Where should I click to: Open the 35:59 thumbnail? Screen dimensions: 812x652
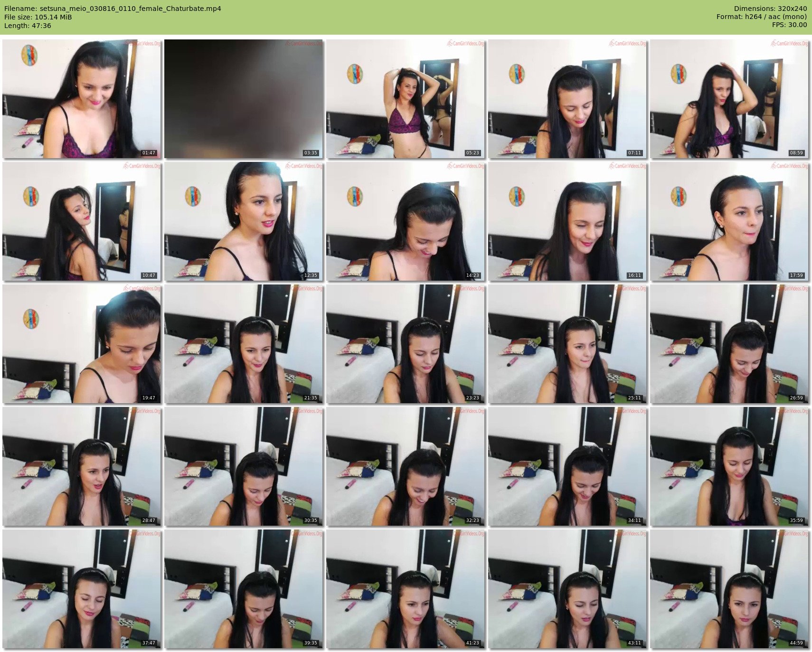(729, 466)
